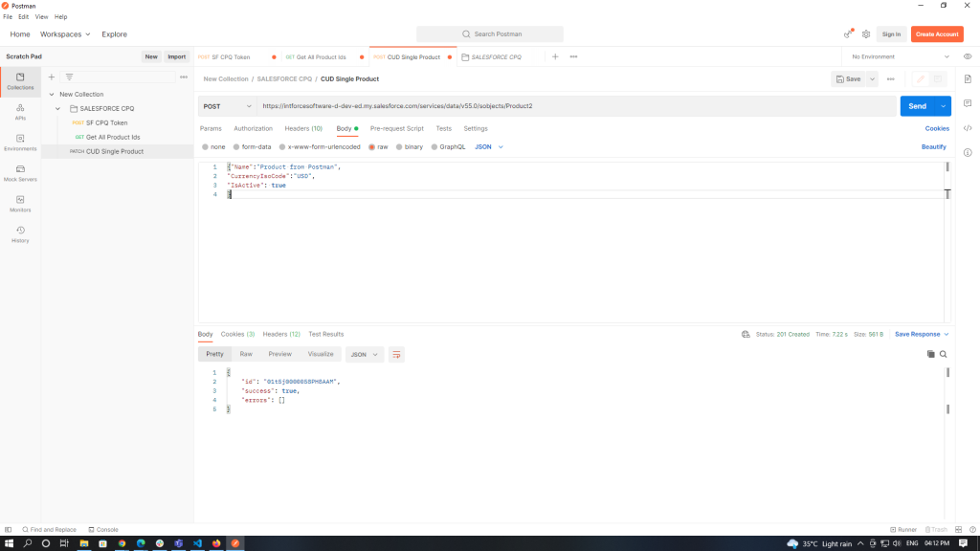Open a new request tab with plus icon

(555, 56)
